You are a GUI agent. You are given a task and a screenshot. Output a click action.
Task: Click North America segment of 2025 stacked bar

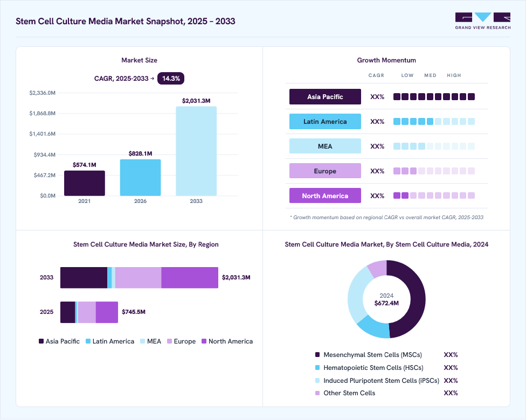(107, 312)
